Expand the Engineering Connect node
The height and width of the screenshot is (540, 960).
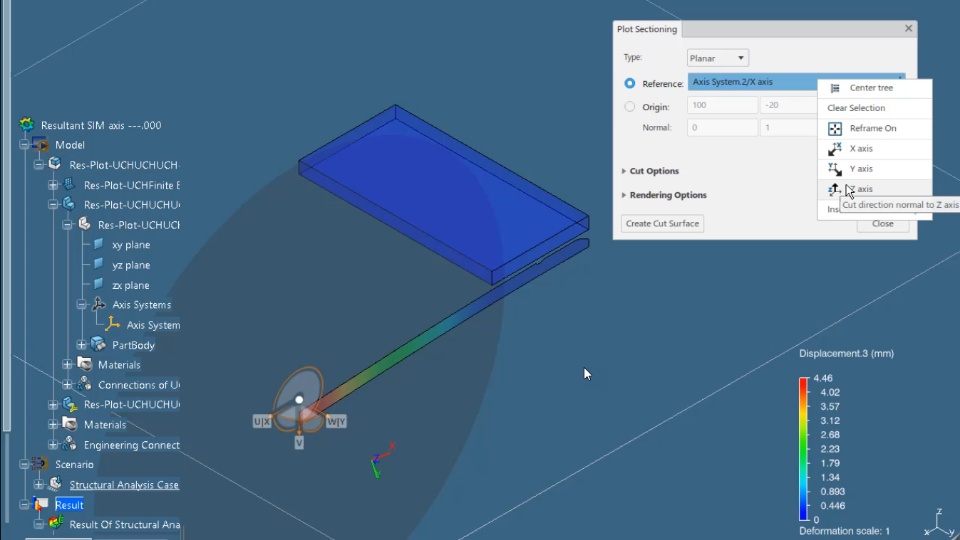click(x=53, y=444)
